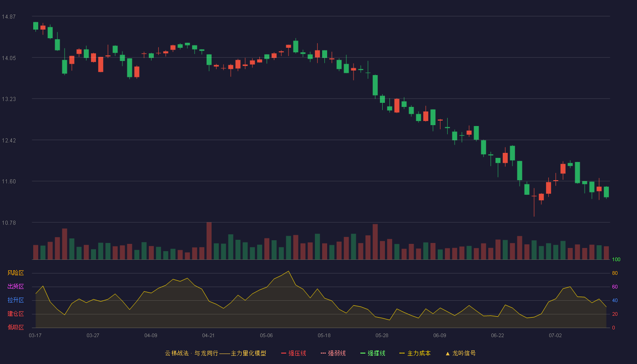637x364 pixels.
Task: Click the 07-02 date label
Action: [555, 335]
